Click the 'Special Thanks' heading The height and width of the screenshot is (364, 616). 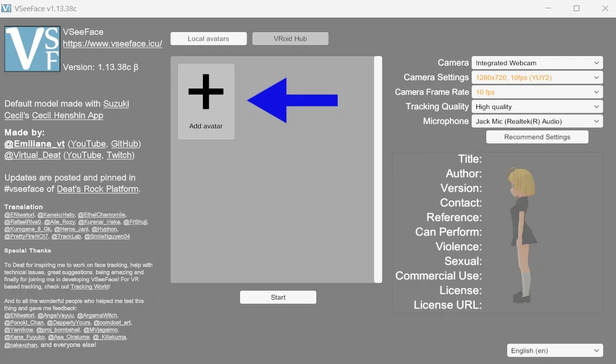pyautogui.click(x=28, y=251)
